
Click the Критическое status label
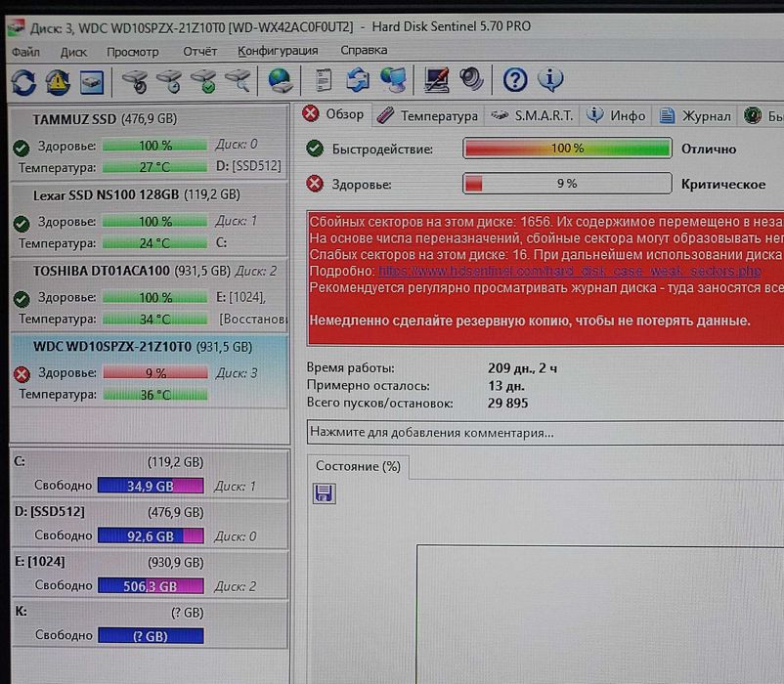coord(723,185)
